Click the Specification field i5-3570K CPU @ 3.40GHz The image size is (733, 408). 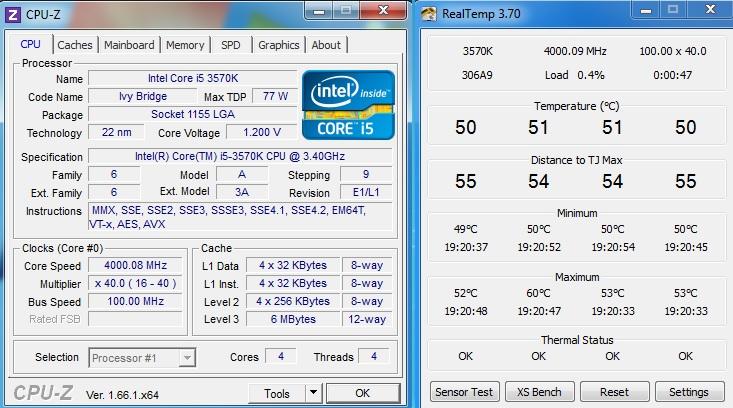(x=240, y=156)
